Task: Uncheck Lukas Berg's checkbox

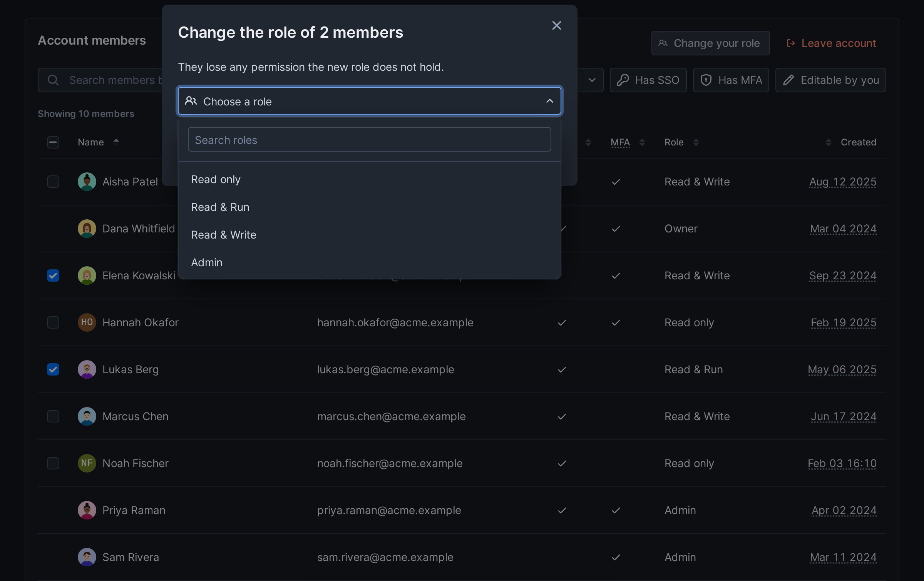Action: click(x=53, y=369)
